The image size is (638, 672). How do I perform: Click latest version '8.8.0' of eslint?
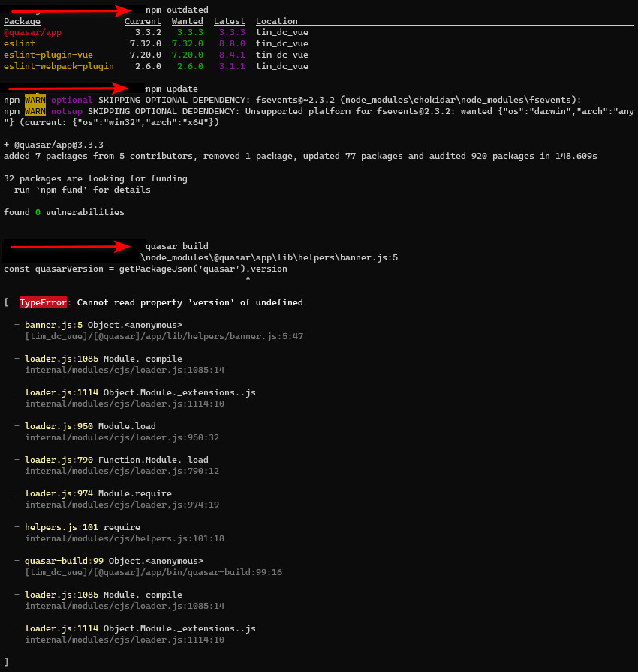tap(232, 43)
